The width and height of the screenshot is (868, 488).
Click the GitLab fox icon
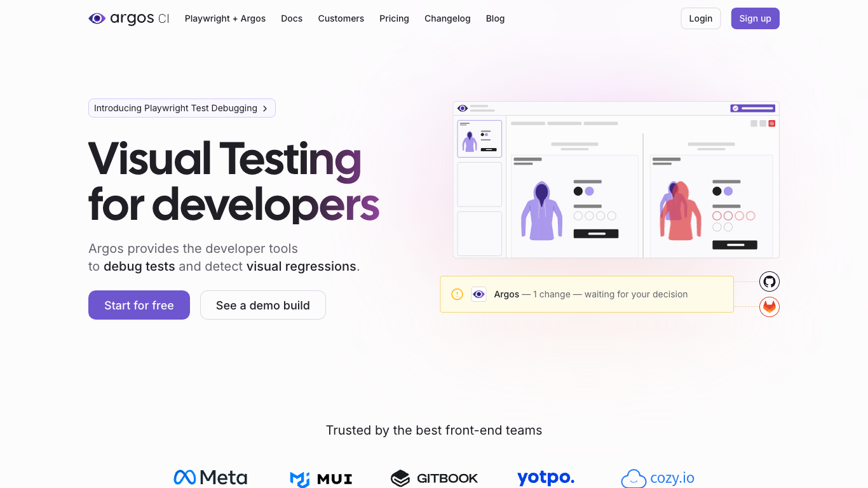point(770,307)
